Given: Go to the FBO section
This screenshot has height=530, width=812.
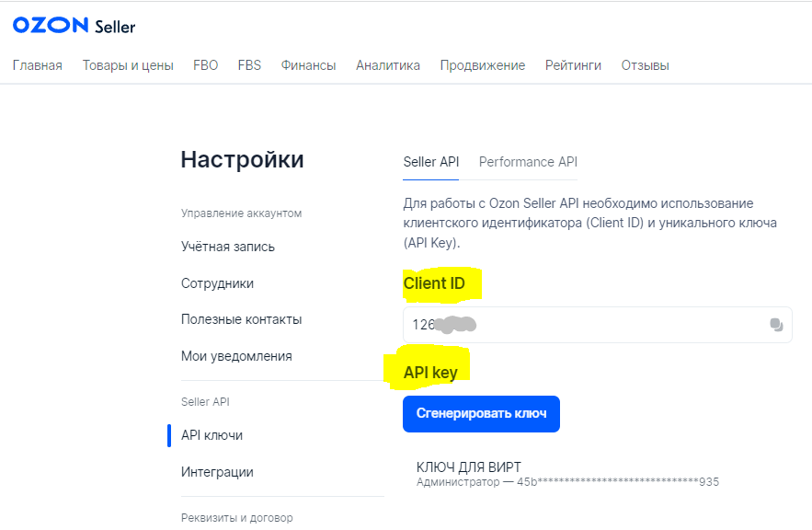Looking at the screenshot, I should [206, 65].
